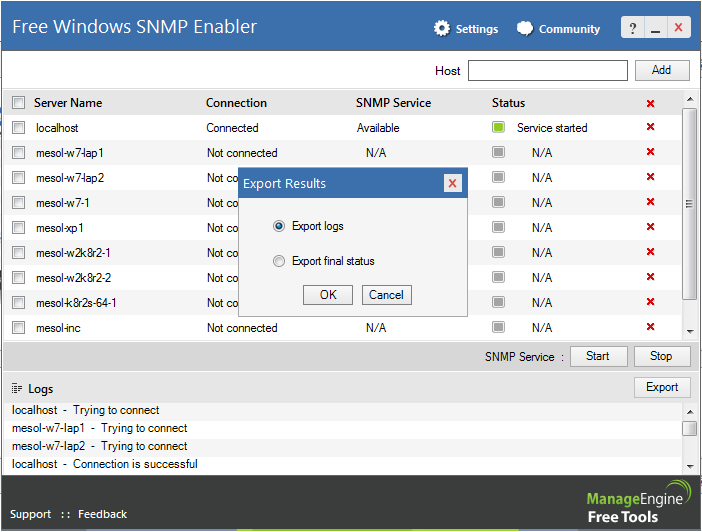Click the Connection column header
The height and width of the screenshot is (532, 702).
click(x=236, y=103)
